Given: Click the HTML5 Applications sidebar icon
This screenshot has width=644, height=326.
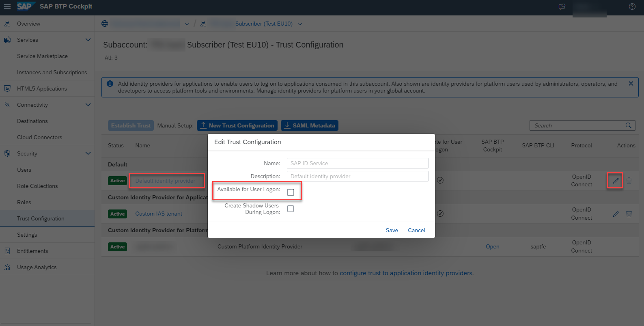Looking at the screenshot, I should click(x=7, y=89).
